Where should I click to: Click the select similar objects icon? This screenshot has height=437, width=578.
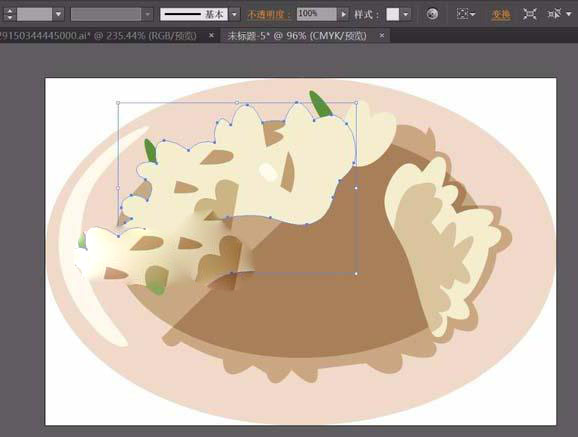point(558,14)
